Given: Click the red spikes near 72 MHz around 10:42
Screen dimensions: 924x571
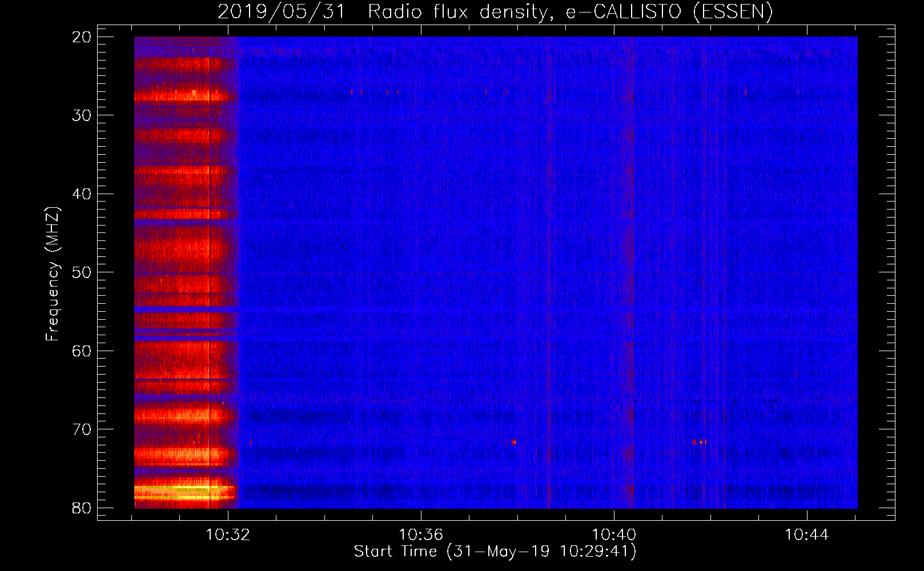Looking at the screenshot, I should (x=700, y=441).
